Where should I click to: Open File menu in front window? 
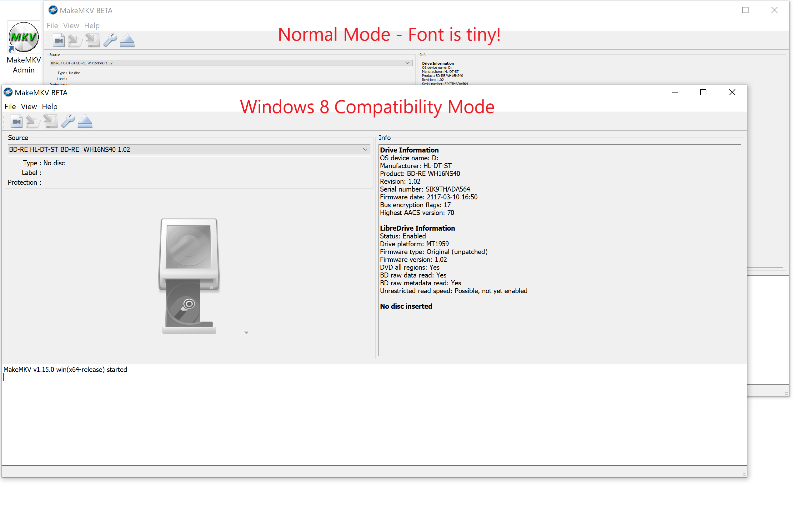(10, 107)
